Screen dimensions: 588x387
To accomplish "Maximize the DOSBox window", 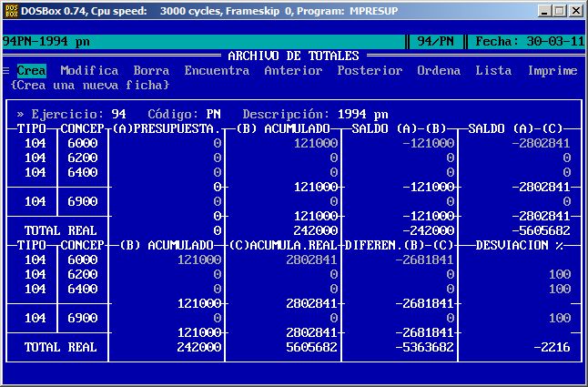I will pyautogui.click(x=559, y=10).
